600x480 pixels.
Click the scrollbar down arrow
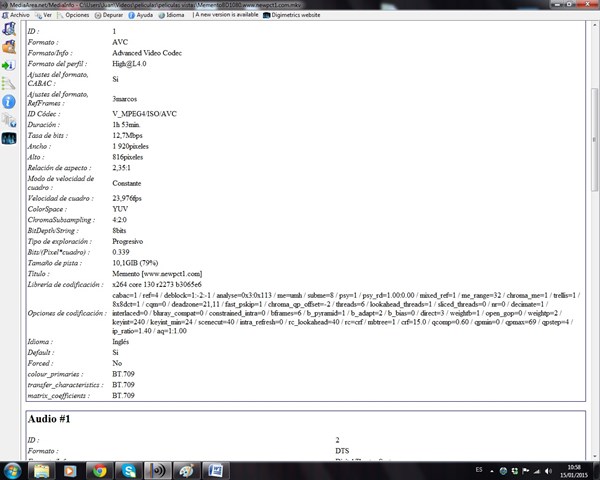[594, 456]
